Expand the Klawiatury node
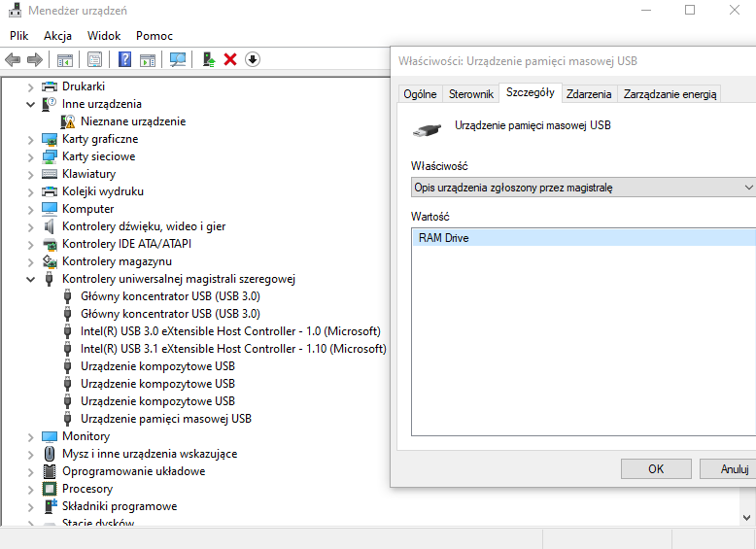The image size is (756, 549). pyautogui.click(x=30, y=175)
